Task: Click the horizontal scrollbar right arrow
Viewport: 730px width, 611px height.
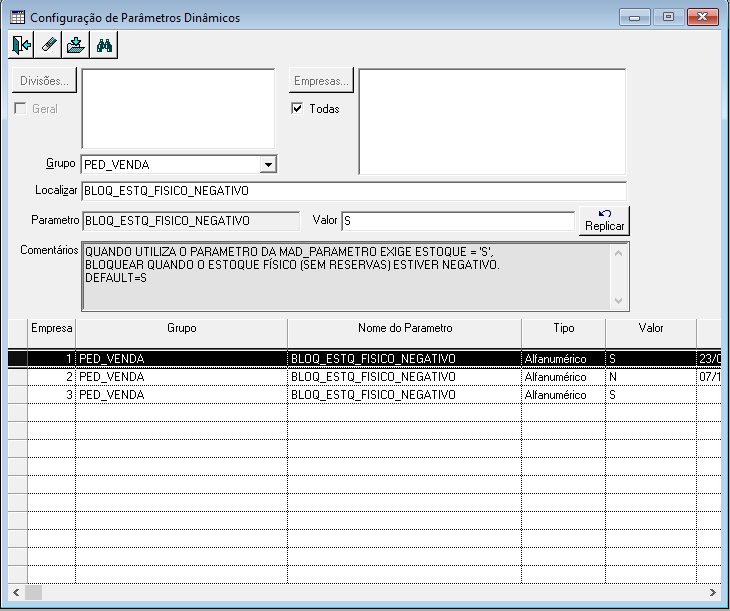Action: coord(713,592)
